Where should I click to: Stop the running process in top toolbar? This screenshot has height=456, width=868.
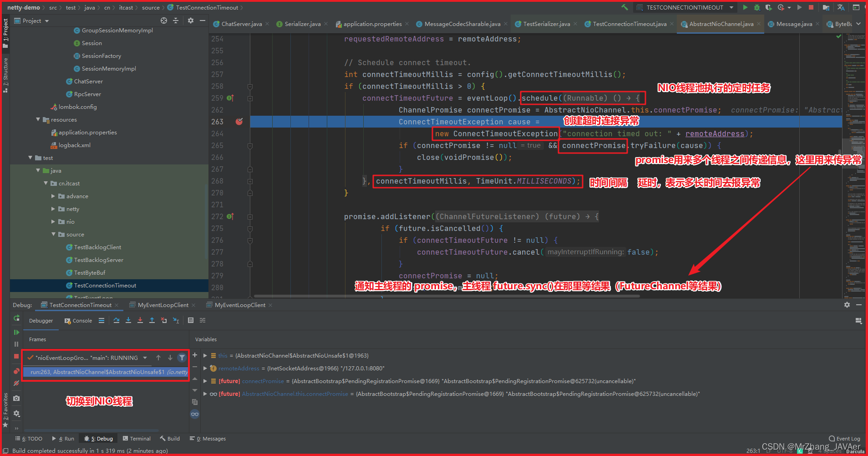tap(811, 7)
